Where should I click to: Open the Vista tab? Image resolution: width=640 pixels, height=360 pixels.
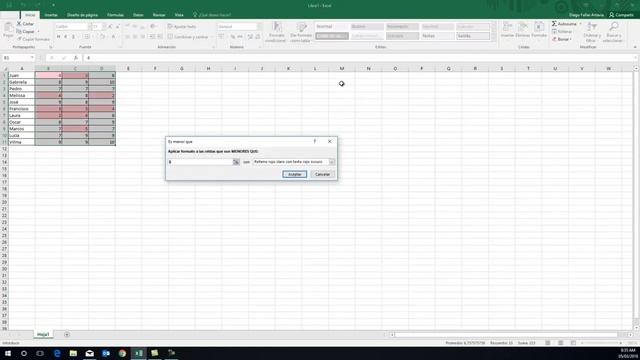179,15
